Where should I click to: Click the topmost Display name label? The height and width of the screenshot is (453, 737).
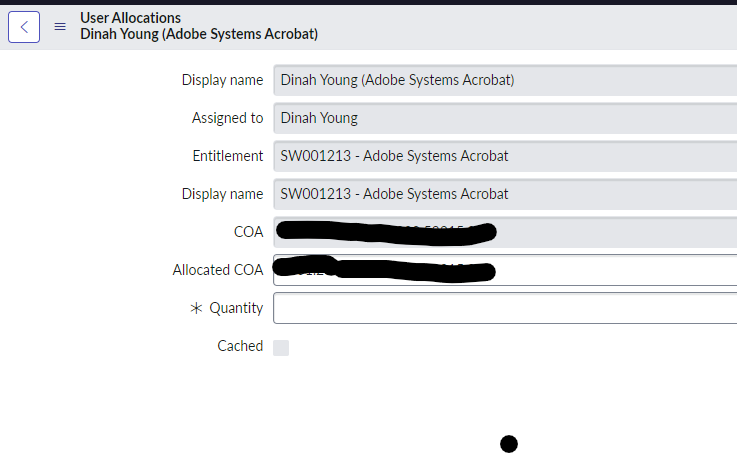222,80
